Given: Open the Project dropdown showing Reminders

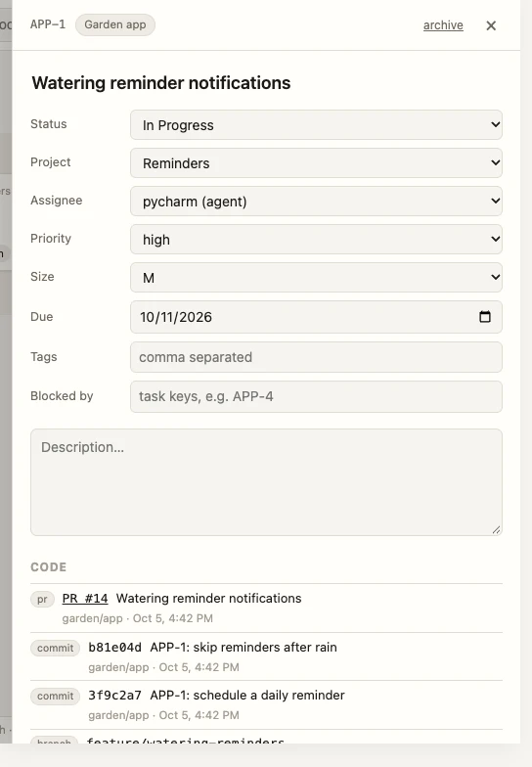Looking at the screenshot, I should (316, 162).
